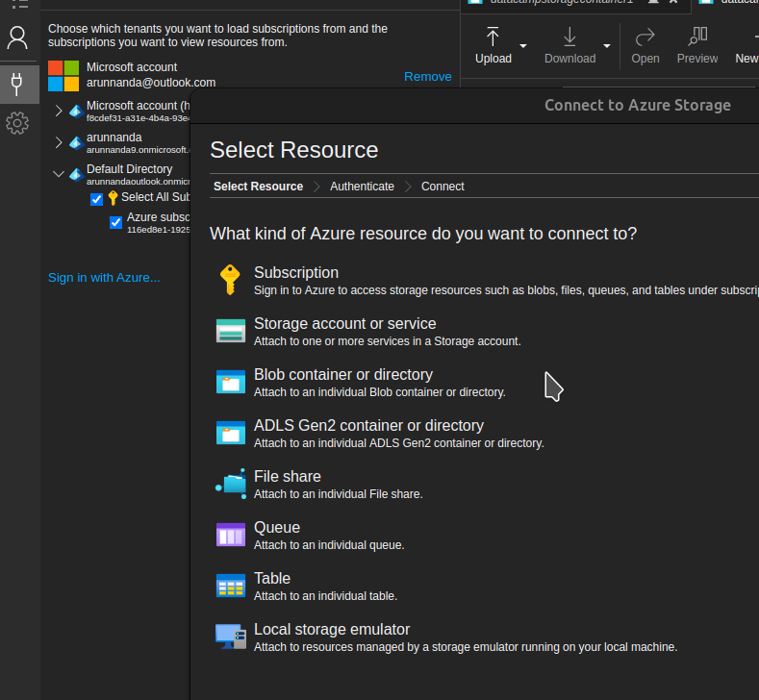The height and width of the screenshot is (700, 759).
Task: Collapse the Default Directory node
Action: [x=59, y=174]
